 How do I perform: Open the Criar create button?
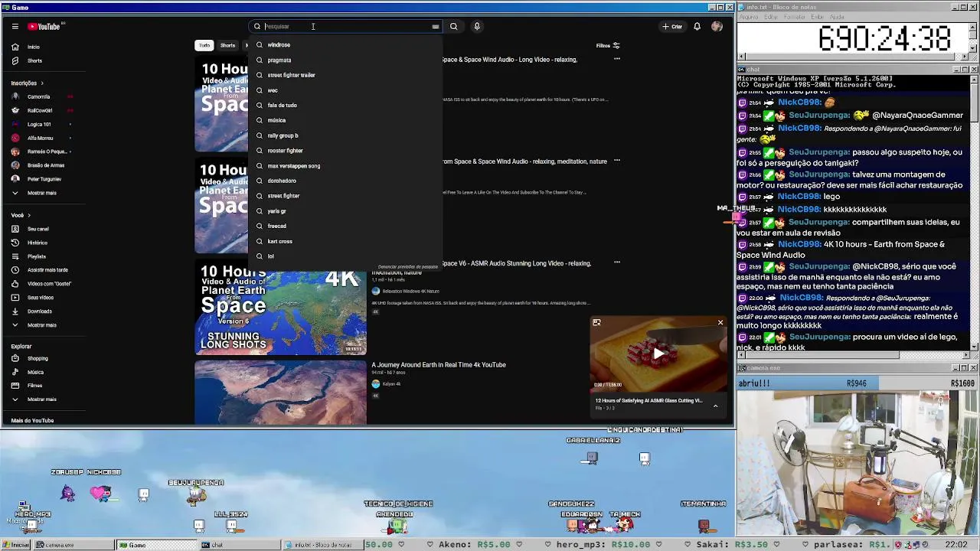[672, 27]
